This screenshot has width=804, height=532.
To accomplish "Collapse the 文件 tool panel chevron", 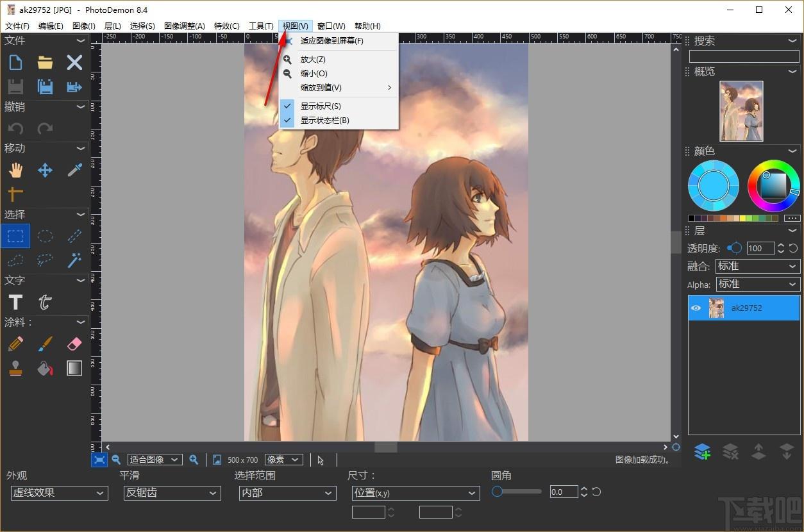I will tap(81, 40).
